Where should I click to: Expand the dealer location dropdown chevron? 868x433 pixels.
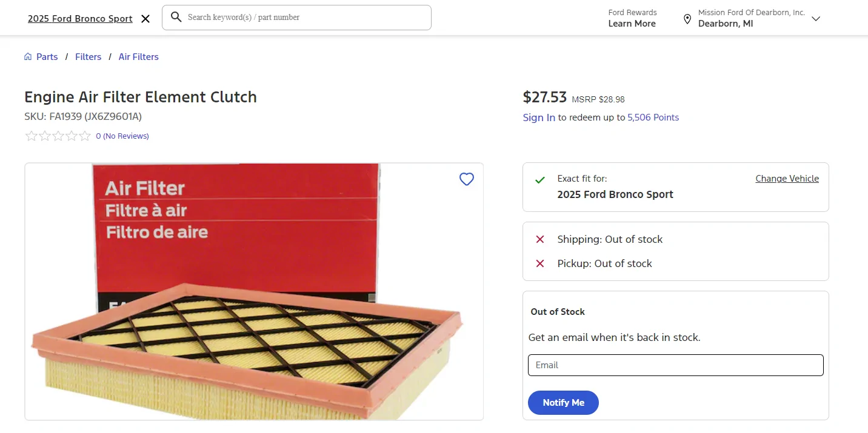816,19
